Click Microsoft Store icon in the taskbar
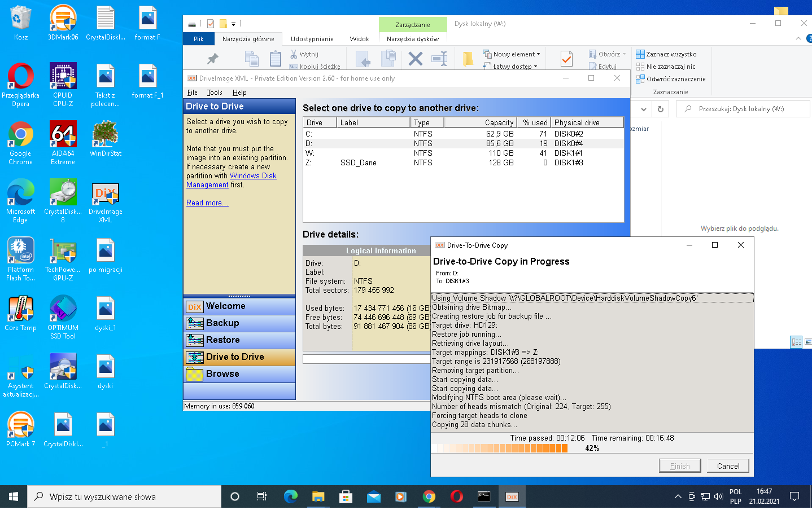812x510 pixels. pyautogui.click(x=346, y=496)
